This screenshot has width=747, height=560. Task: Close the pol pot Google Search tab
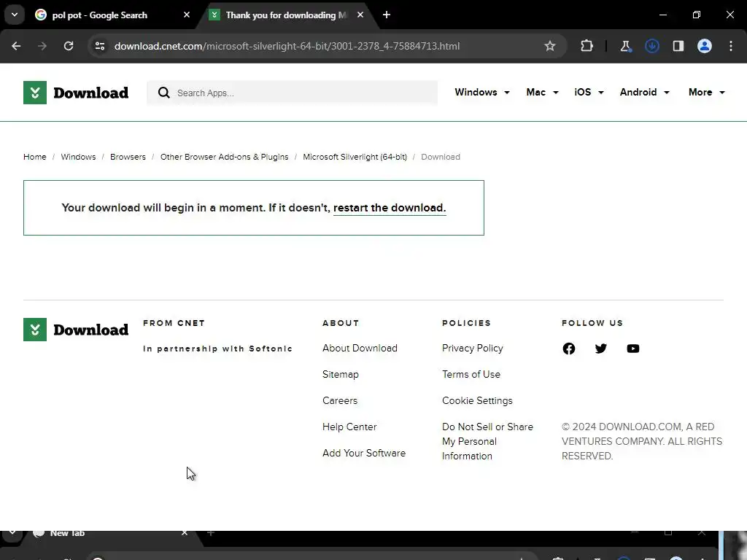[187, 15]
